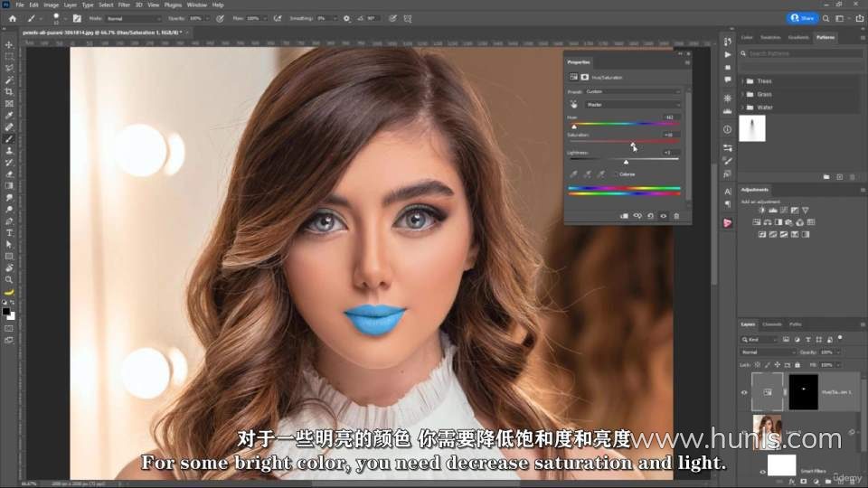Click view previous state icon in Properties
Viewport: 868px width, 488px height.
(x=637, y=216)
